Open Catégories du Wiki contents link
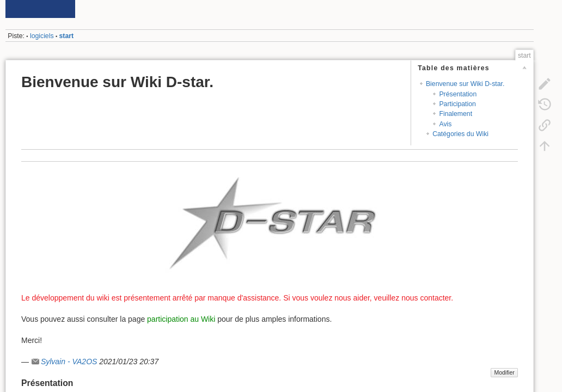Viewport: 562px width, 392px height. (x=460, y=133)
